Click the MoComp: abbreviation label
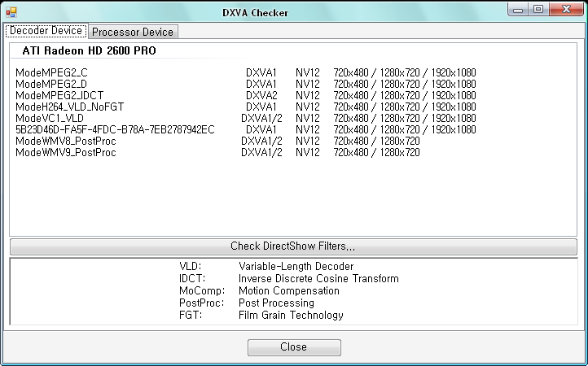This screenshot has width=588, height=366. (202, 290)
